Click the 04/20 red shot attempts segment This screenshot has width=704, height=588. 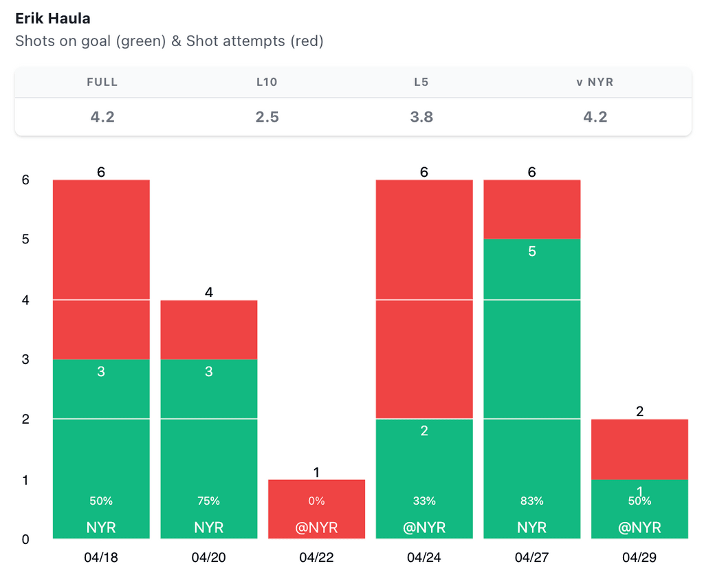209,329
